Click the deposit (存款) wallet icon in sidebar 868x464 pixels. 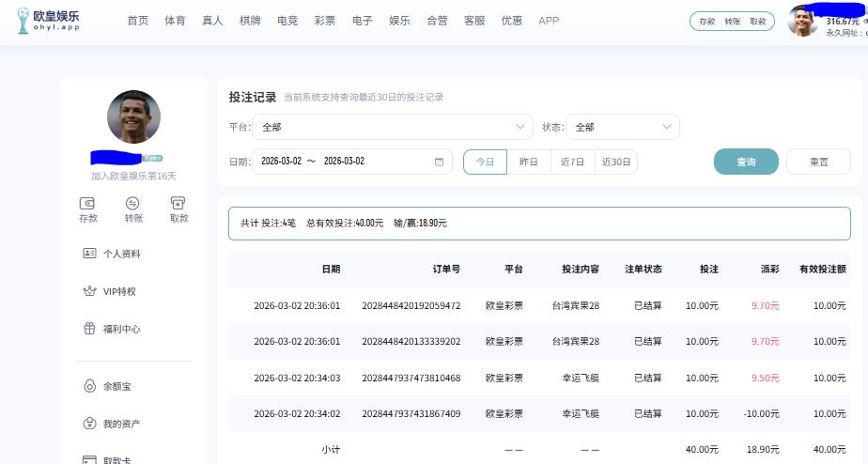click(88, 203)
